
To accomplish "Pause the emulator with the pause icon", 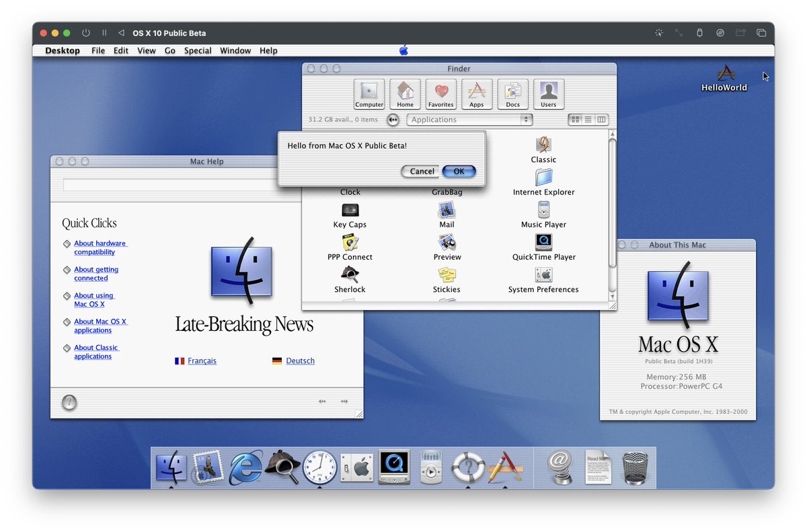I will (x=104, y=32).
